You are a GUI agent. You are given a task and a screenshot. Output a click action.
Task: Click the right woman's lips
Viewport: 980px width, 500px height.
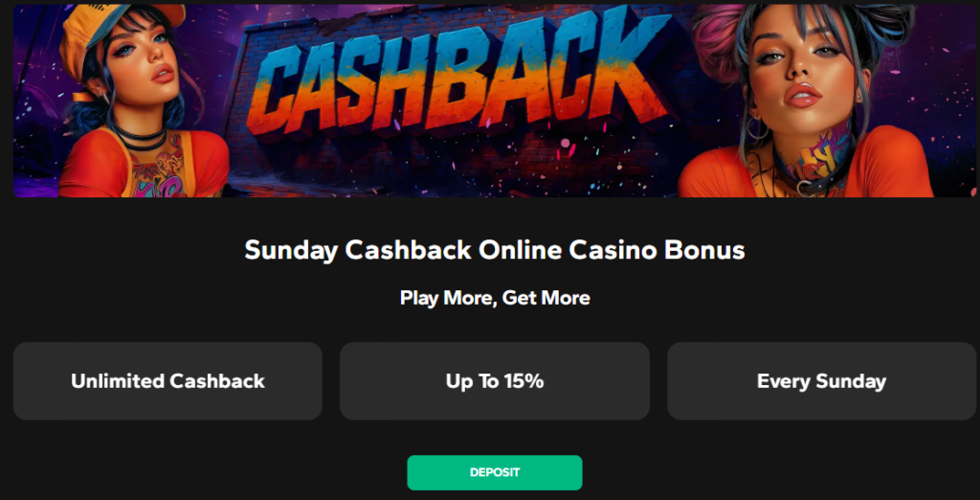tap(802, 95)
